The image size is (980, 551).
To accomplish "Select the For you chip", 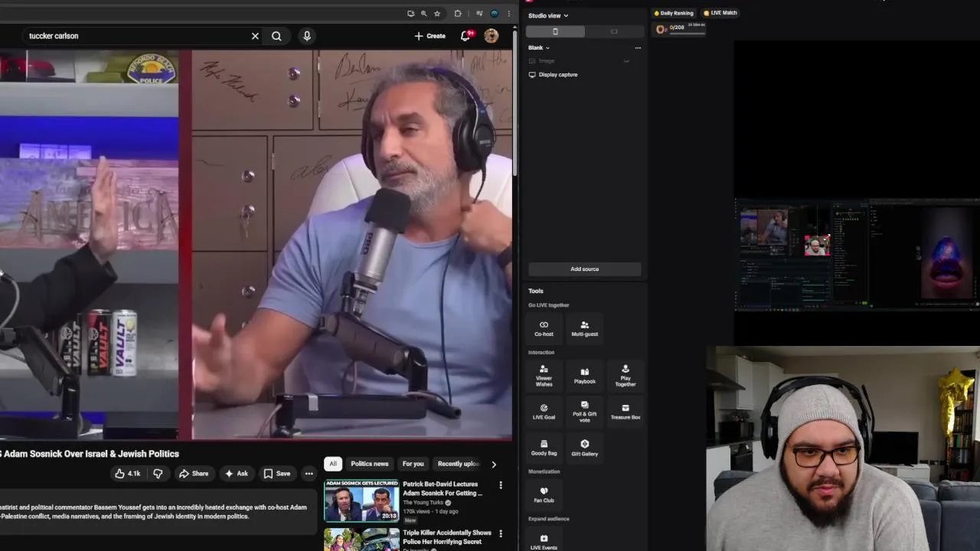I will click(x=413, y=464).
